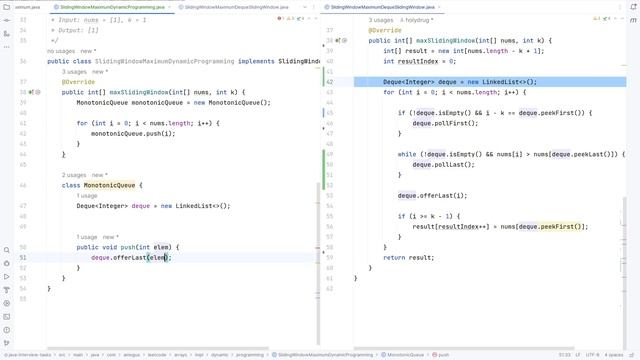Click line number 42 in right gutter
Viewport: 640px width, 360px height.
[x=329, y=82]
